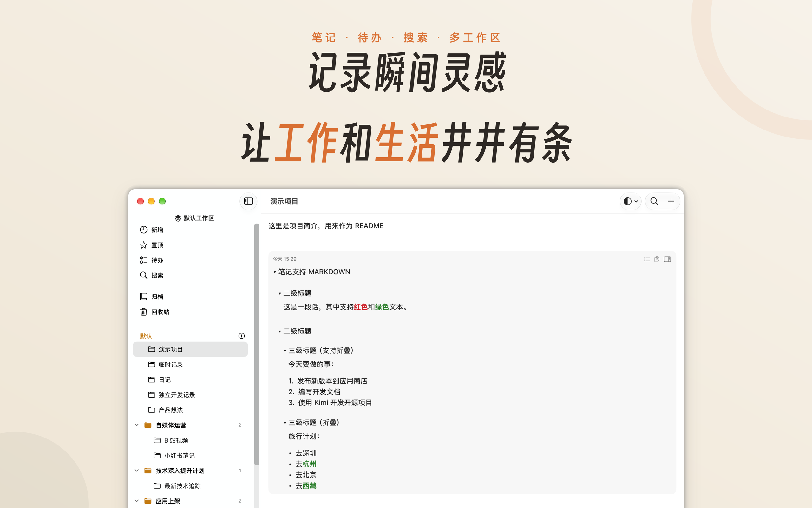Open the 默认工作区 workspace switcher
The height and width of the screenshot is (508, 812).
click(x=194, y=218)
